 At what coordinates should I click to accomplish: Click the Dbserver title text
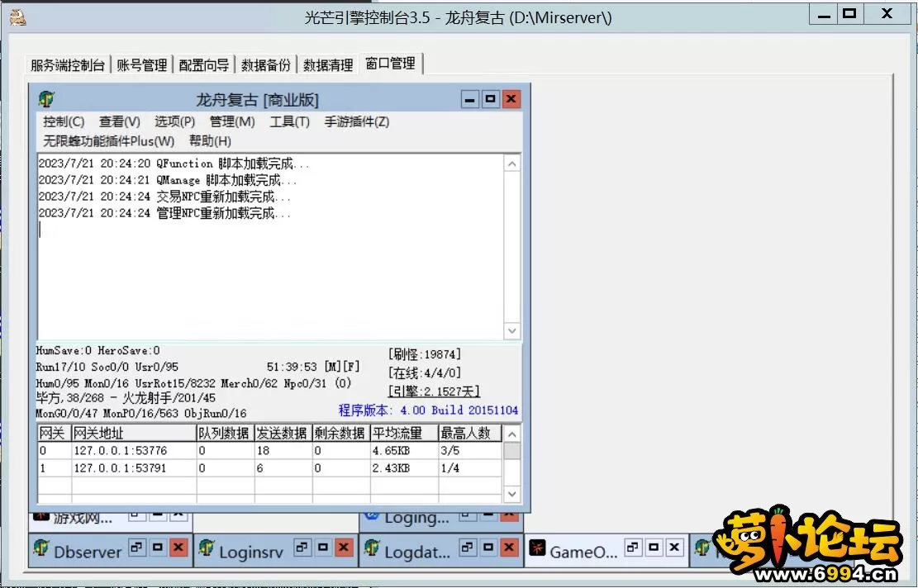click(x=88, y=552)
